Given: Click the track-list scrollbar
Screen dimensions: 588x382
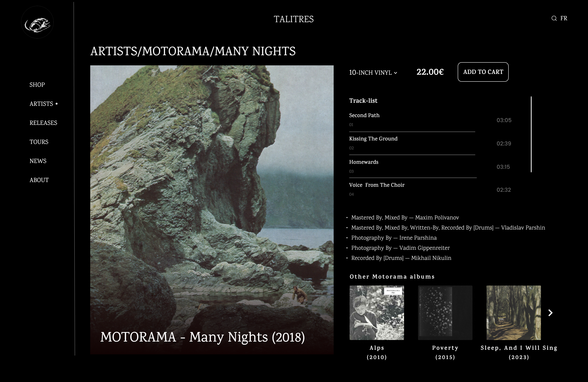Looking at the screenshot, I should click(x=531, y=134).
